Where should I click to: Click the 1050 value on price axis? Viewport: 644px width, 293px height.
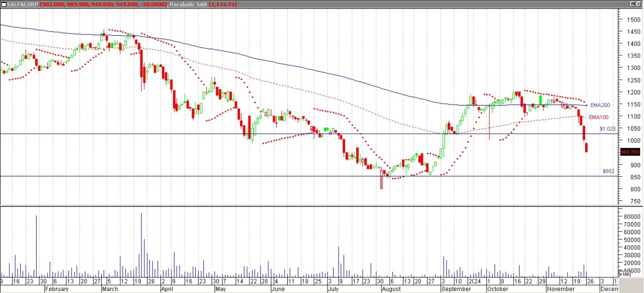[633, 129]
